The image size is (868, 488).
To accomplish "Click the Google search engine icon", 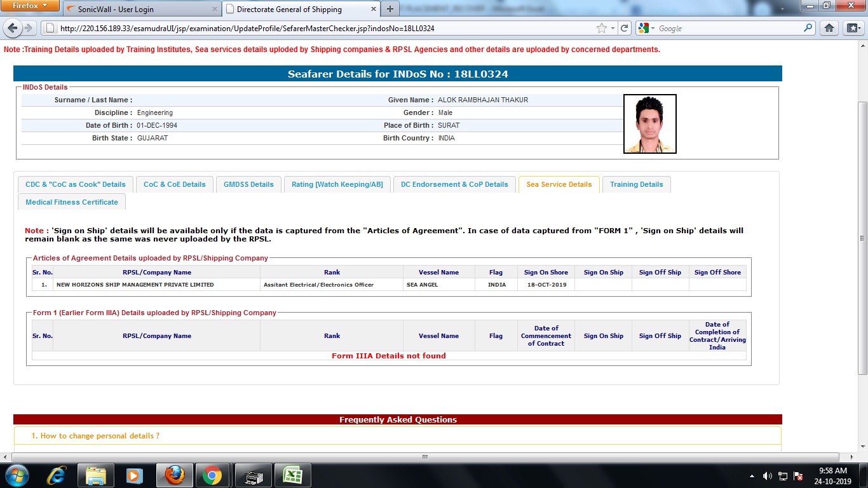I will (643, 29).
